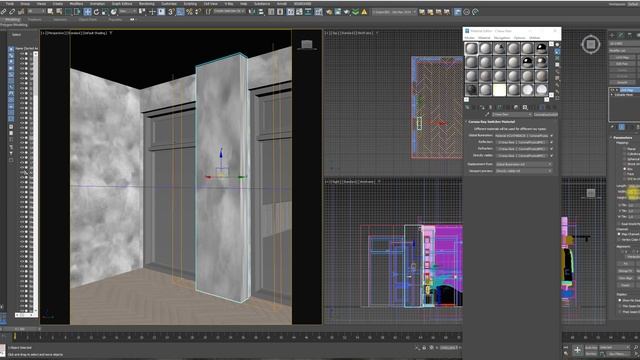The width and height of the screenshot is (640, 360).
Task: Click Get Material in Material Editor
Action: pyautogui.click(x=467, y=107)
